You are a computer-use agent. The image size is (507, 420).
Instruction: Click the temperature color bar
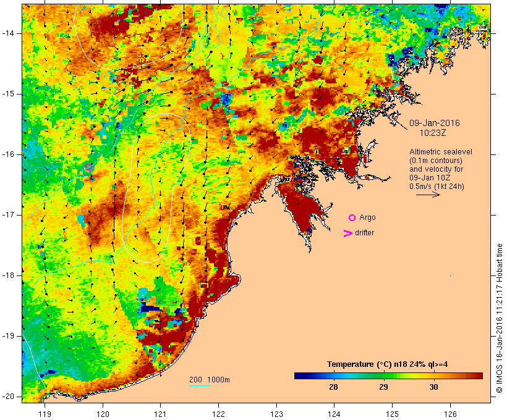pyautogui.click(x=388, y=376)
